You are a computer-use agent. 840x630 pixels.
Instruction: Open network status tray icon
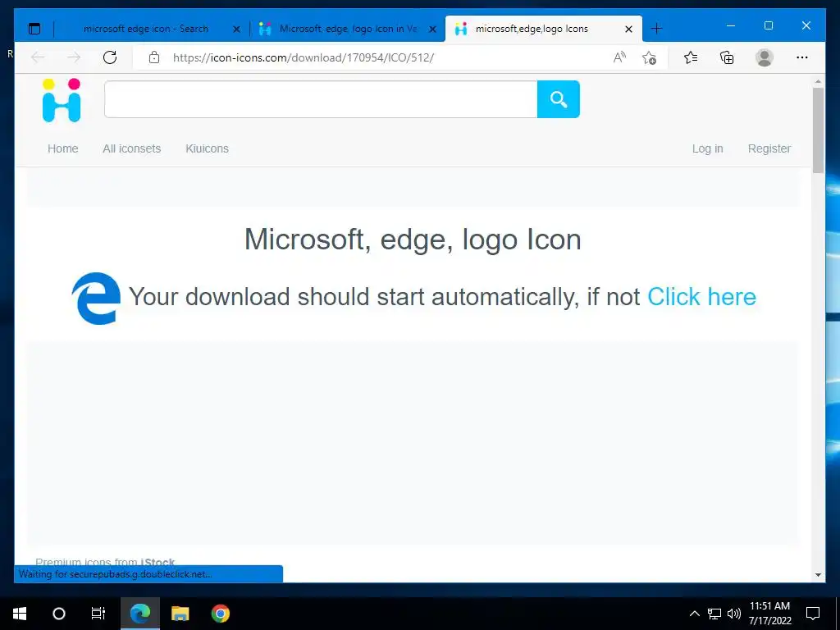(714, 614)
